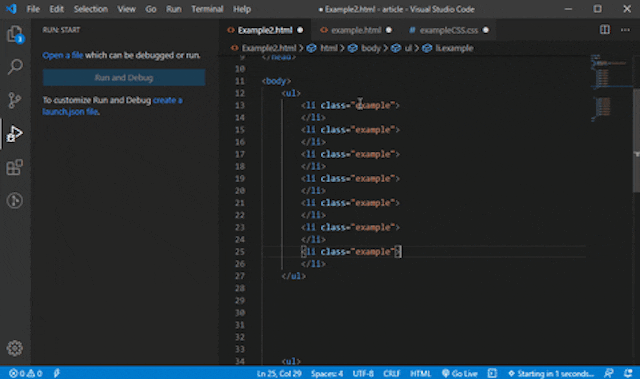Click the editor vertical scrollbar
This screenshot has height=379, width=640.
click(x=636, y=140)
